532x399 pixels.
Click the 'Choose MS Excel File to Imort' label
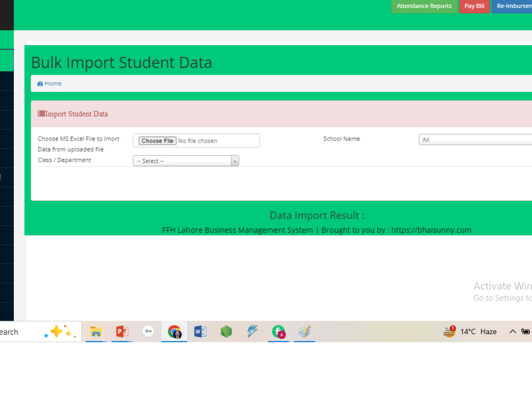pyautogui.click(x=78, y=139)
